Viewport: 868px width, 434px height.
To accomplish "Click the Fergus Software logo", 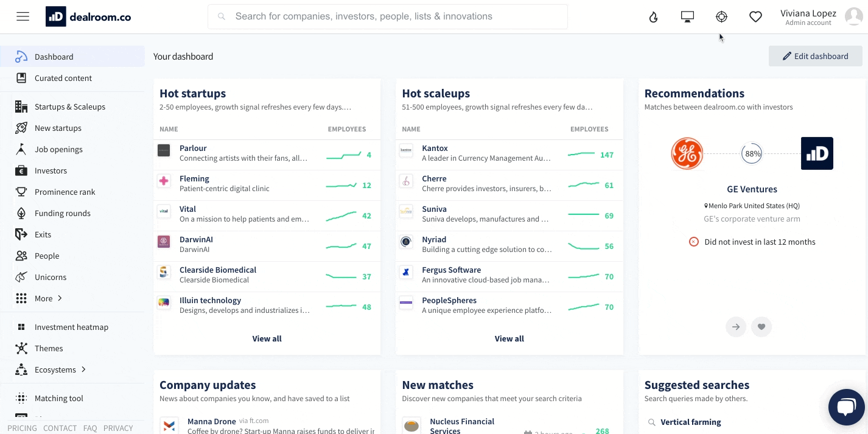I will [406, 272].
